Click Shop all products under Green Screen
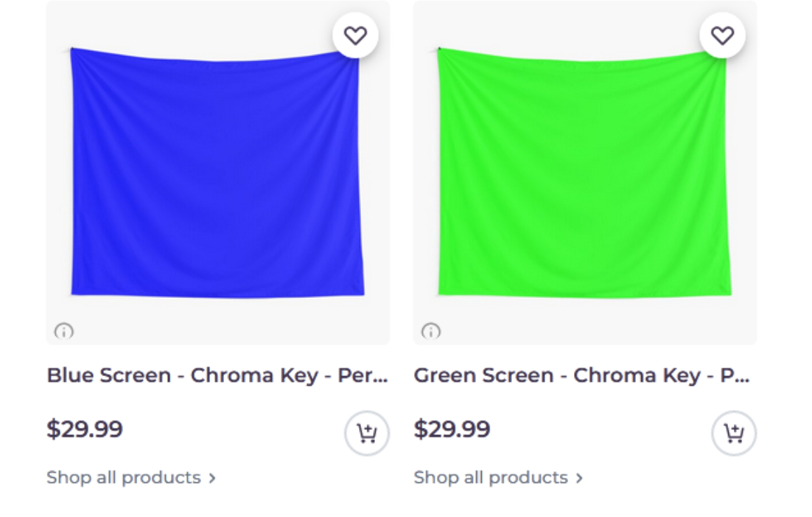The width and height of the screenshot is (812, 517). coord(491,477)
